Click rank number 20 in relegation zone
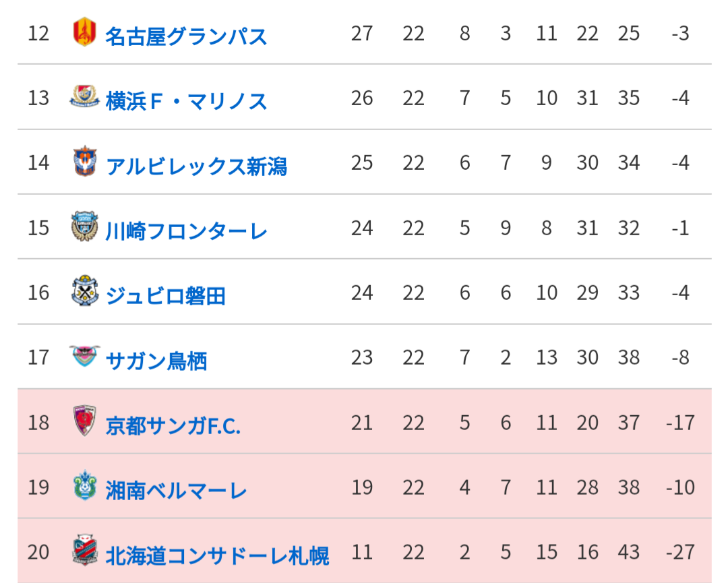 38,553
